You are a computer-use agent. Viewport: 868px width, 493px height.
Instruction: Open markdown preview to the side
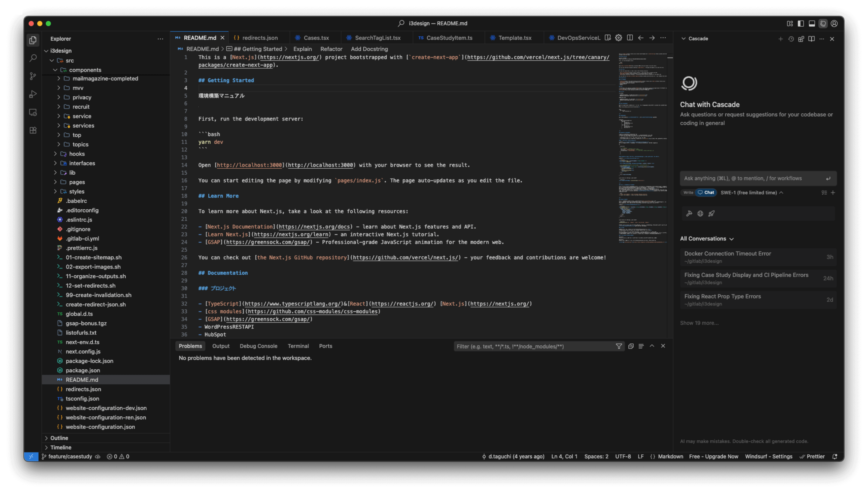(608, 38)
